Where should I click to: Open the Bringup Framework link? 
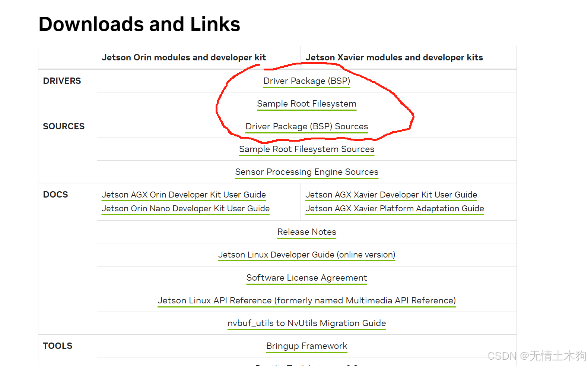306,346
